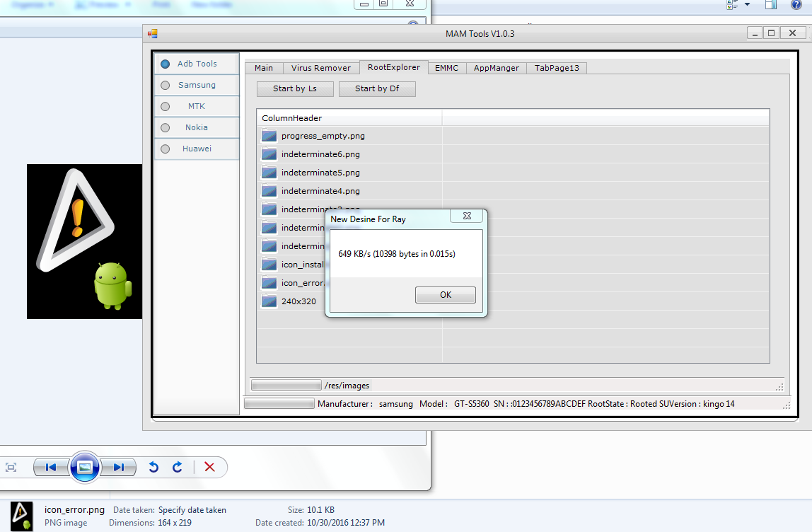
Task: Open the EMMC tab
Action: pos(446,68)
